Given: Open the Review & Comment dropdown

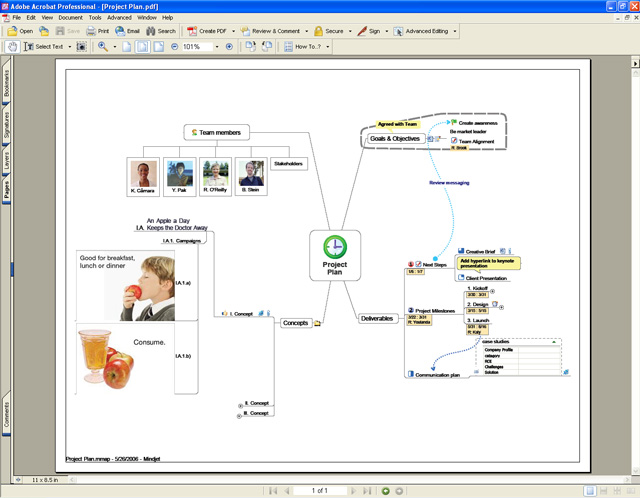Looking at the screenshot, I should [306, 31].
